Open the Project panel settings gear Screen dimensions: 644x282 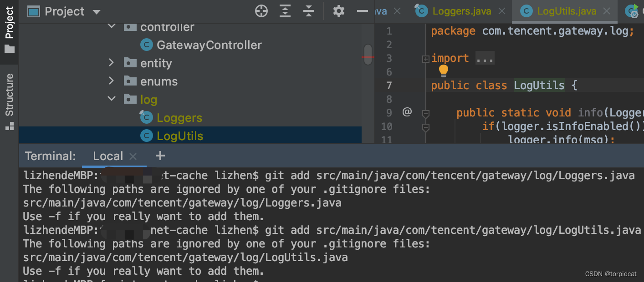click(338, 10)
